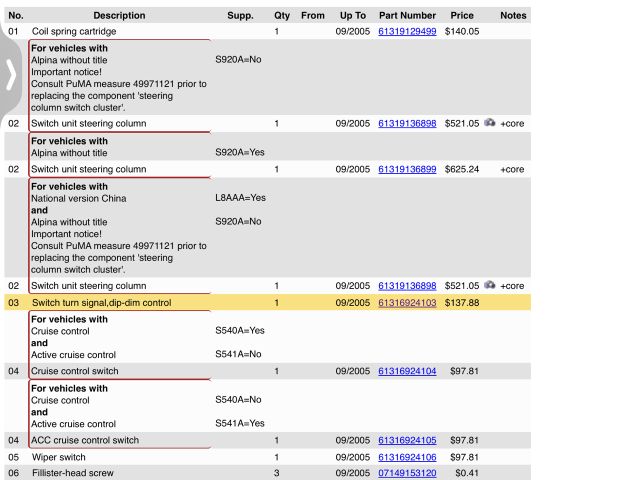Click the Supp. column header
The width and height of the screenshot is (640, 480).
tap(240, 16)
